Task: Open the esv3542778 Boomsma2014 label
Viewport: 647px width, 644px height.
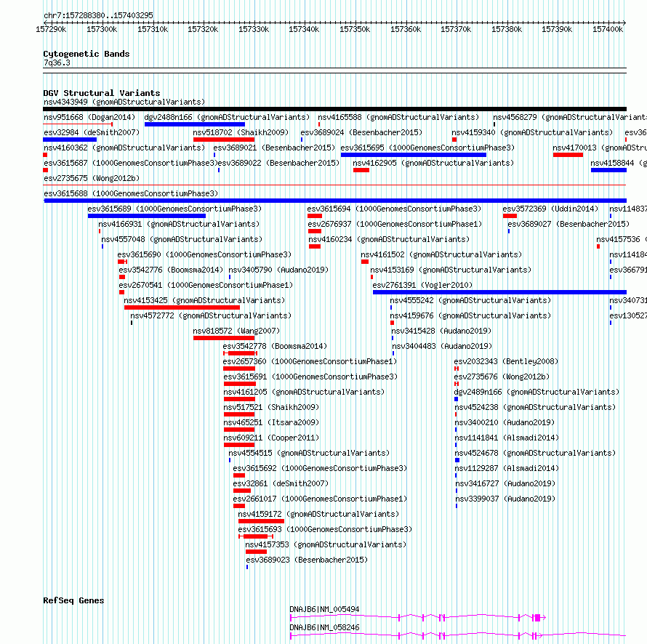Action: (x=275, y=346)
